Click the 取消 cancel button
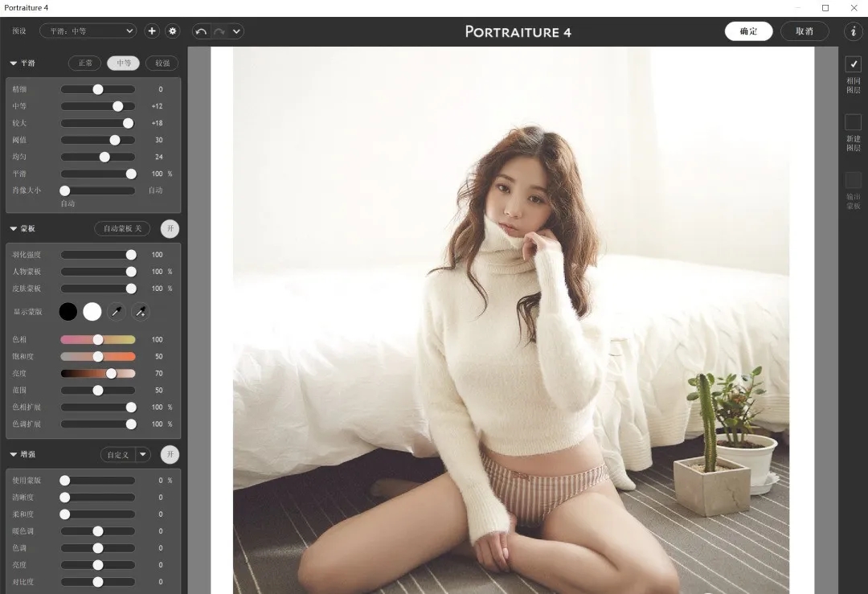 tap(804, 31)
